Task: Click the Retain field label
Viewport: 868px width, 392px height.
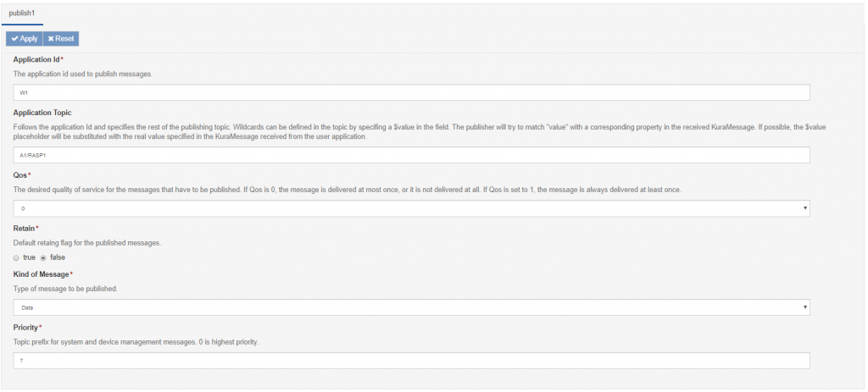Action: [24, 228]
